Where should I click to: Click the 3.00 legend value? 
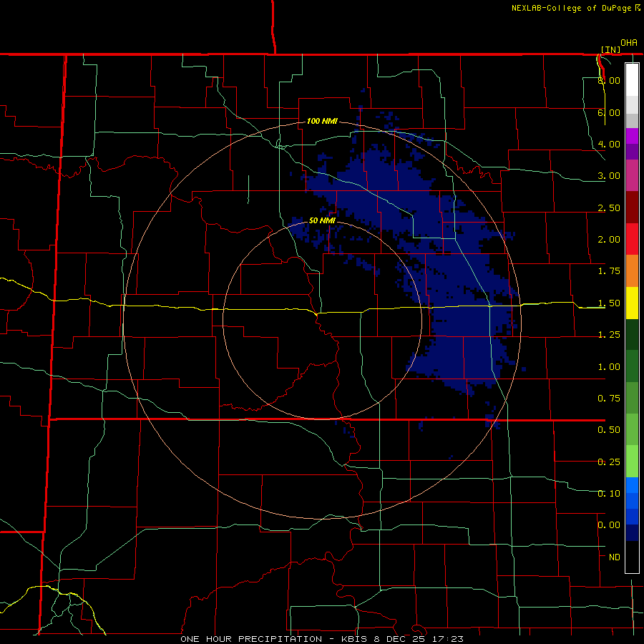(x=609, y=176)
